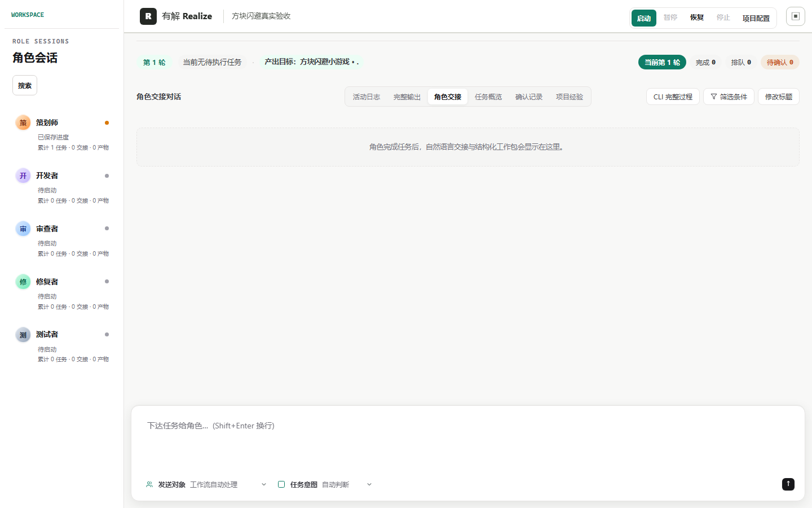Click the 策划师 role avatar icon
The image size is (812, 508).
(x=23, y=122)
